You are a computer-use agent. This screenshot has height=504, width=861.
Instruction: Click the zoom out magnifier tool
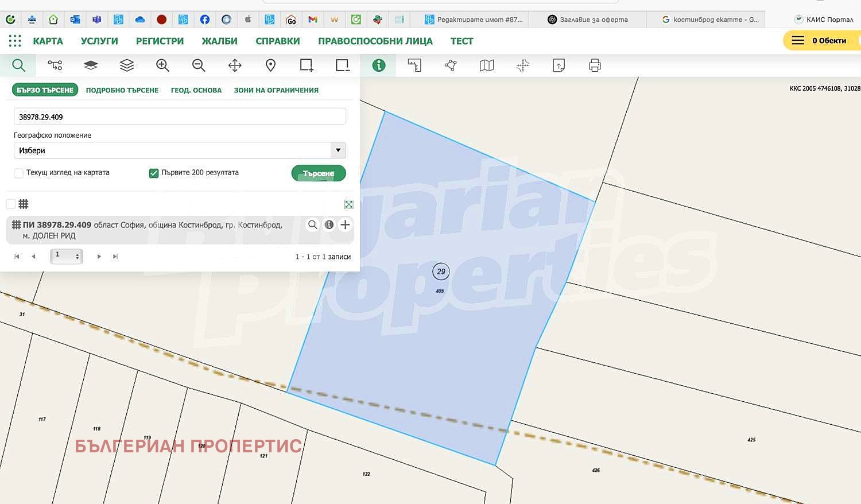199,65
